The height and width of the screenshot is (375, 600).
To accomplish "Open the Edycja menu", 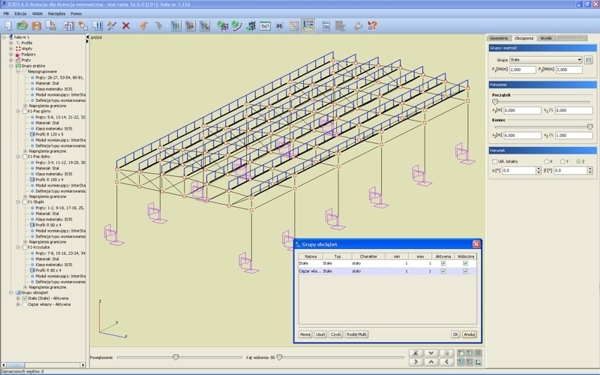I will tap(20, 13).
